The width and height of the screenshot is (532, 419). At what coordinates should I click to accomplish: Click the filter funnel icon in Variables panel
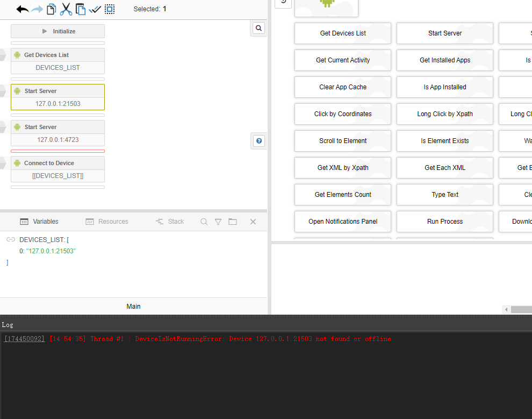(218, 222)
